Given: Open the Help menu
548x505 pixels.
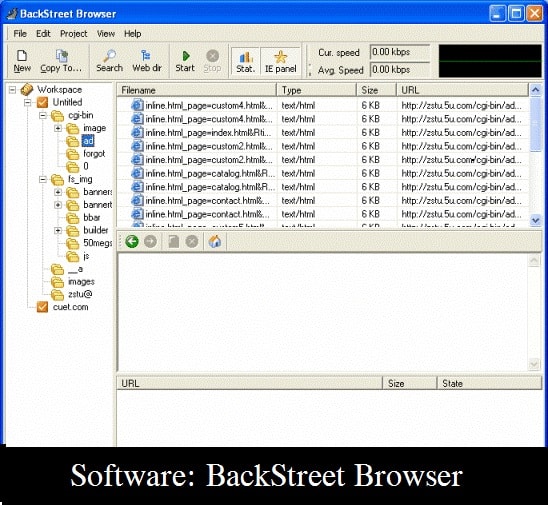Looking at the screenshot, I should pyautogui.click(x=132, y=34).
